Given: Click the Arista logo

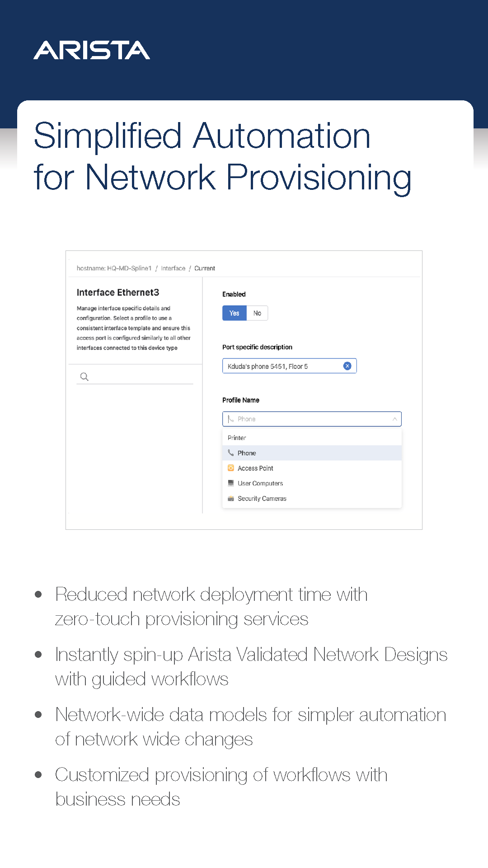Looking at the screenshot, I should pyautogui.click(x=92, y=50).
